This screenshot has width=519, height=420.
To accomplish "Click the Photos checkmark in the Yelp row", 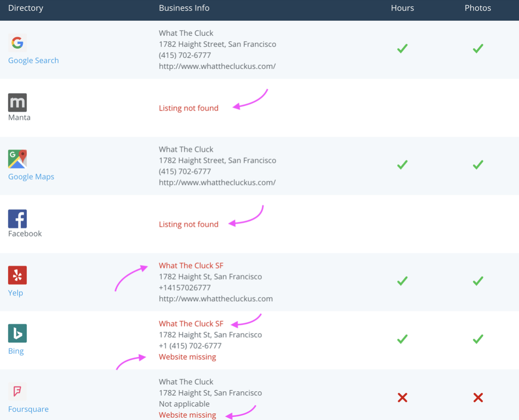I will (478, 281).
